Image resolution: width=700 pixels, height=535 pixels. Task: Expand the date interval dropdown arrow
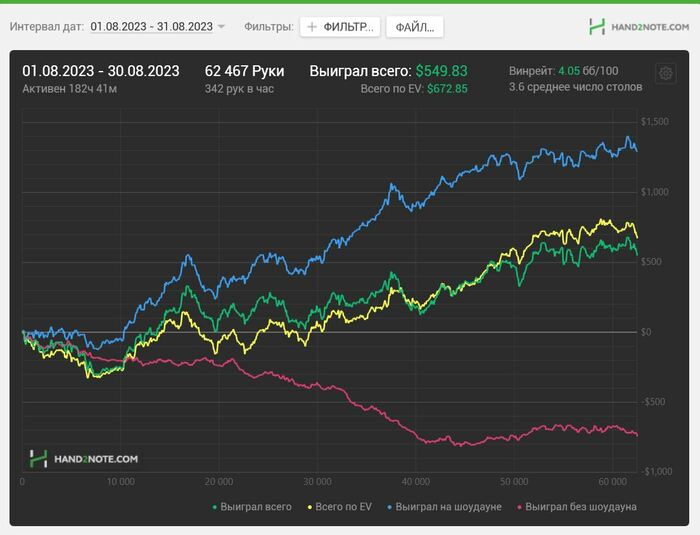[x=221, y=27]
